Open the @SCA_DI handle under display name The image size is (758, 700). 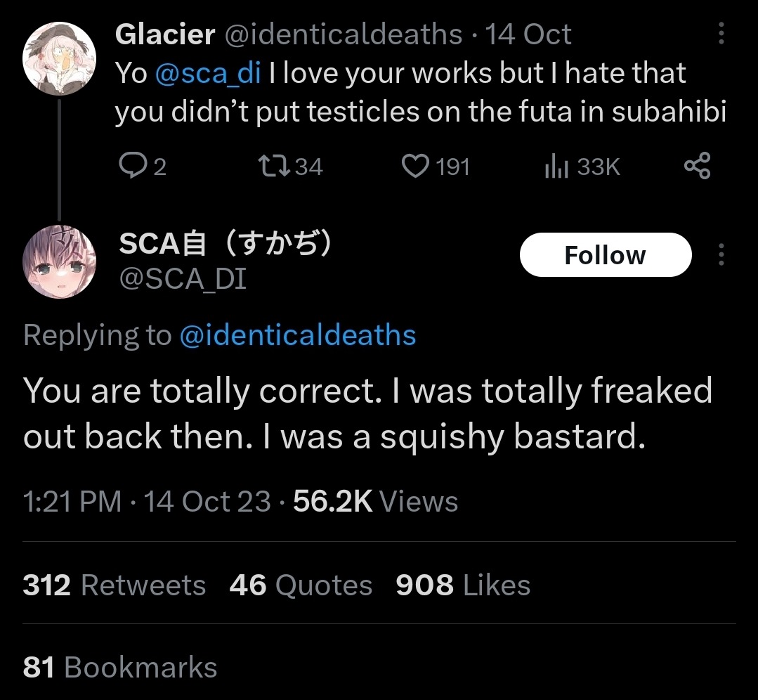click(x=183, y=280)
